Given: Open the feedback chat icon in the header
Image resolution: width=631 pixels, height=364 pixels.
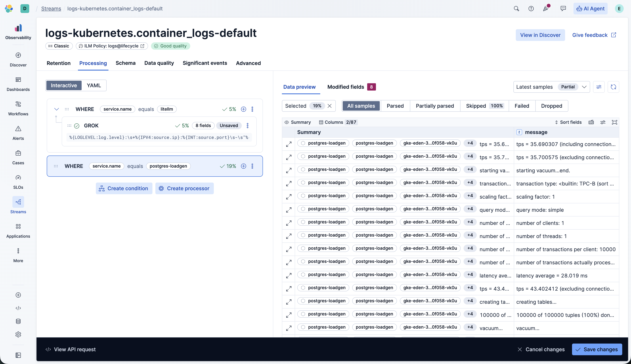Looking at the screenshot, I should pyautogui.click(x=563, y=9).
